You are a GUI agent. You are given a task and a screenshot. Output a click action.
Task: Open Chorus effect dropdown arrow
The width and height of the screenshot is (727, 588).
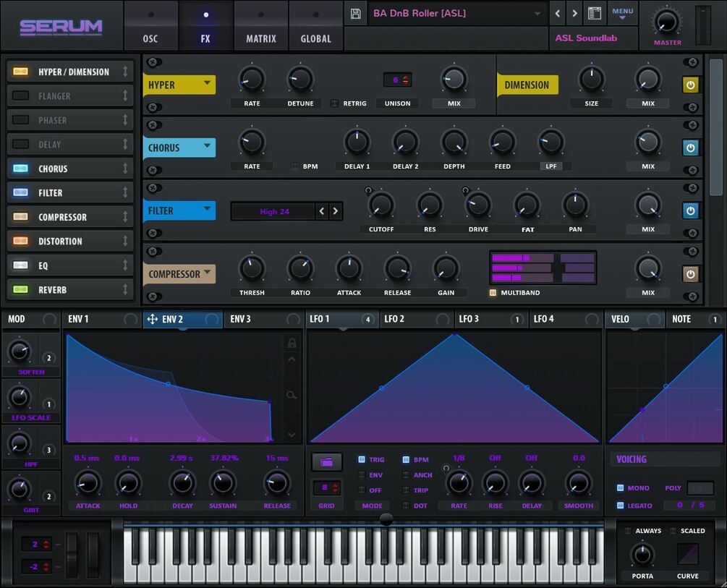pos(207,145)
